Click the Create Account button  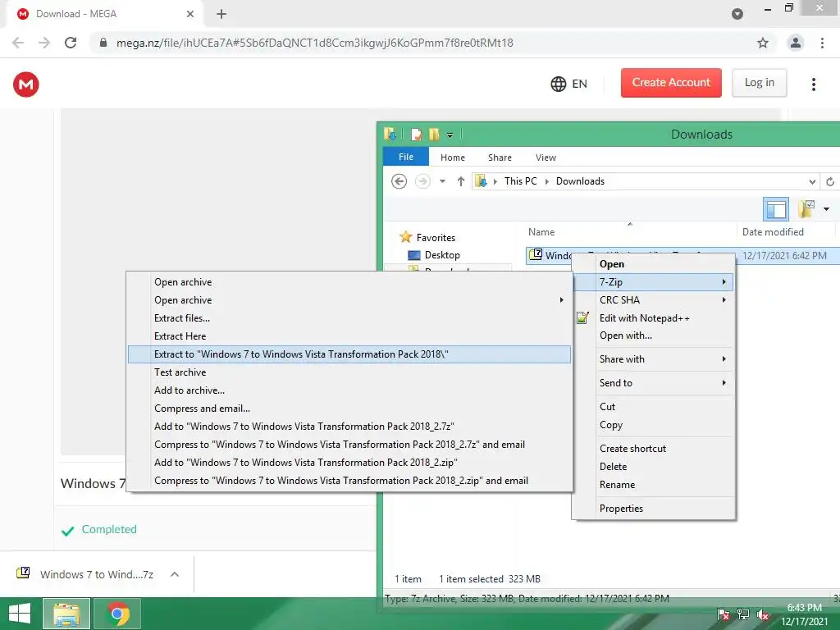(671, 83)
